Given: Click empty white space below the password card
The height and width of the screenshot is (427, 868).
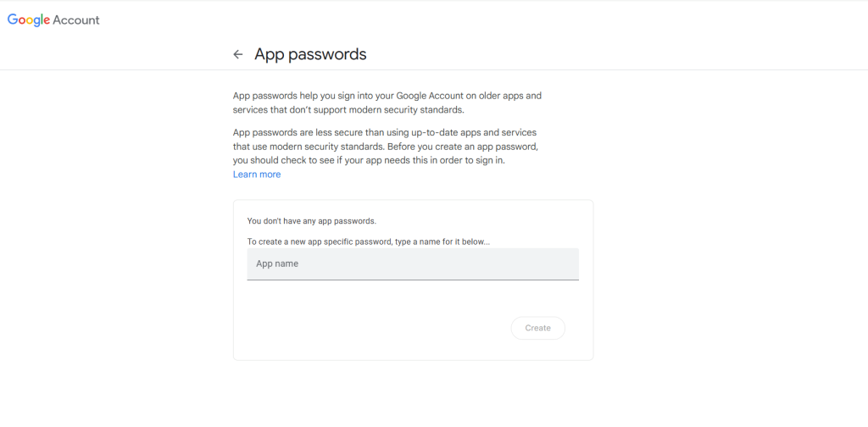Looking at the screenshot, I should (x=413, y=394).
